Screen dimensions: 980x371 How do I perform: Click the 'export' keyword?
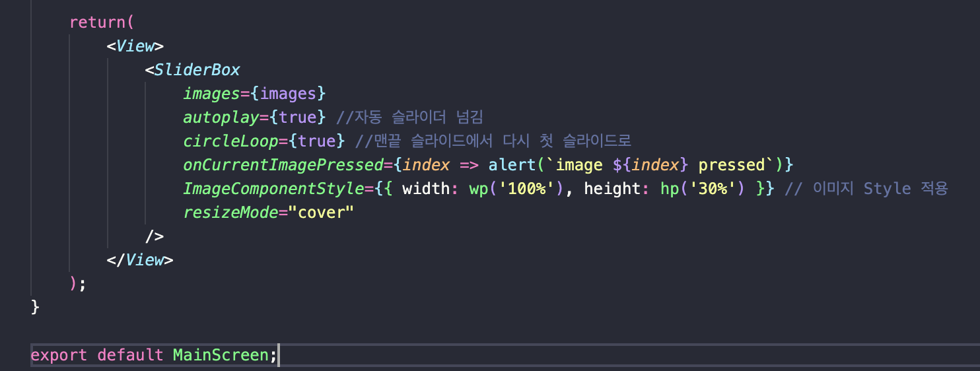tap(59, 354)
